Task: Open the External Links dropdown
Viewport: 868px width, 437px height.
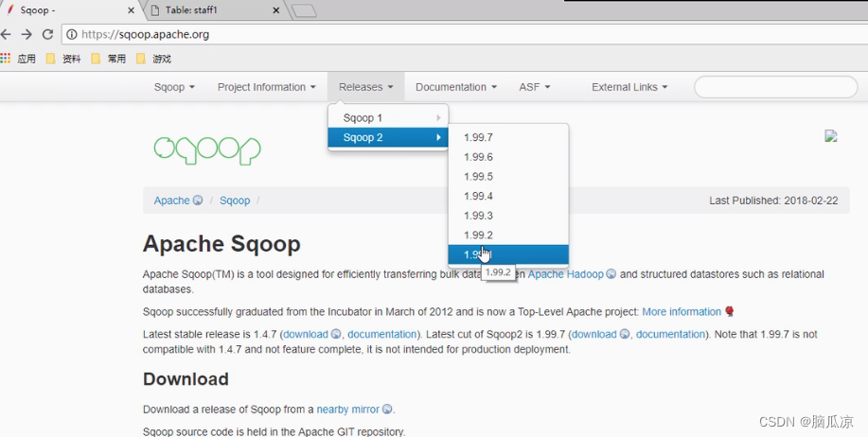Action: pyautogui.click(x=629, y=87)
